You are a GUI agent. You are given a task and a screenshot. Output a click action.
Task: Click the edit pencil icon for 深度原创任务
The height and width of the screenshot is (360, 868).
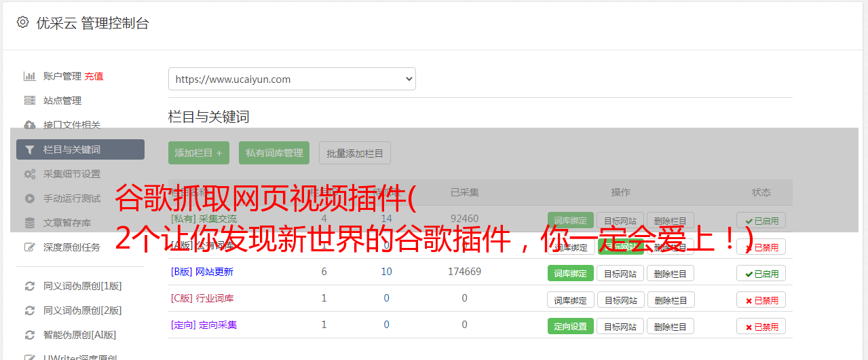[x=29, y=247]
